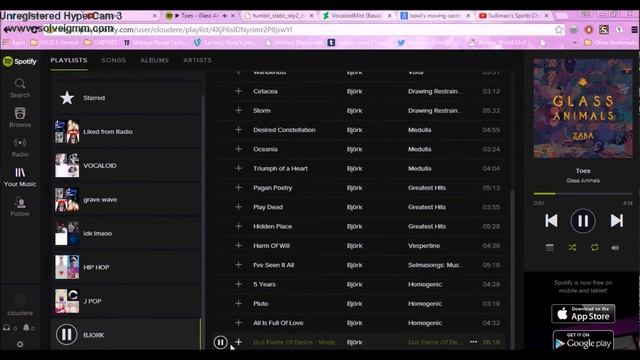
Task: Switch to ALBUMS tab
Action: pyautogui.click(x=154, y=60)
